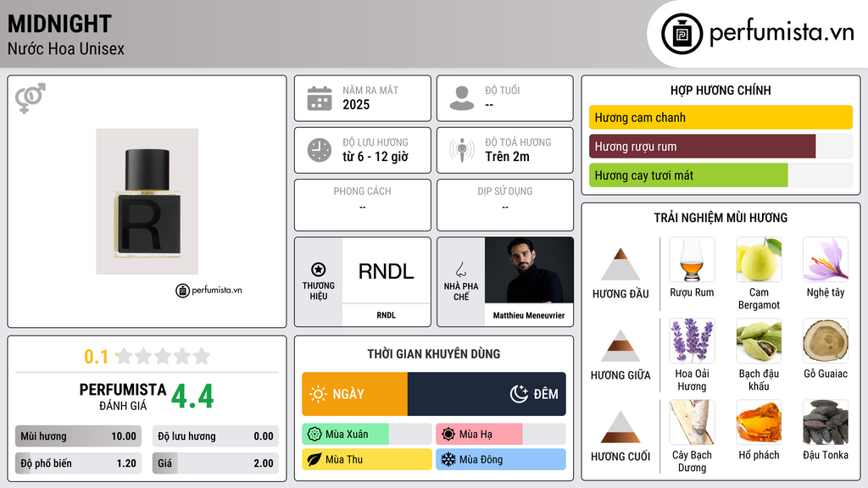Viewport: 868px width, 488px height.
Task: Click the orange 0.1 user rating
Action: click(96, 357)
